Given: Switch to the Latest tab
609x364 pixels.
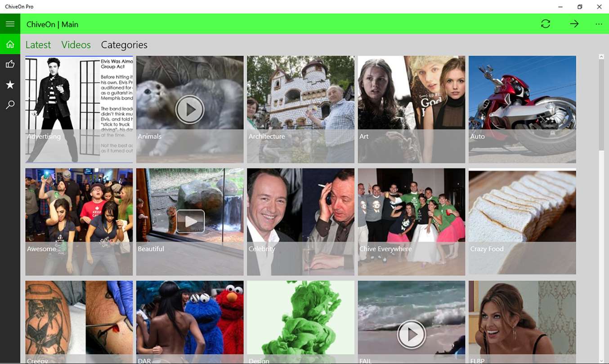Looking at the screenshot, I should 38,45.
